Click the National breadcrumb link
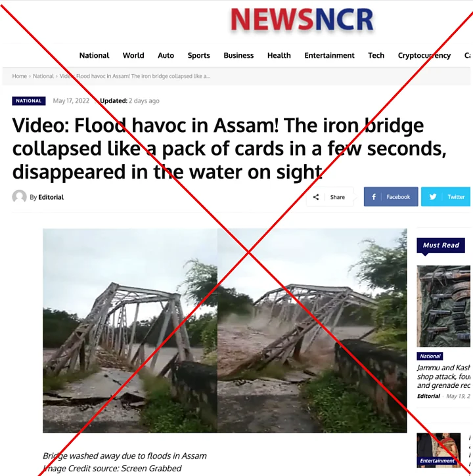Viewport: 473px width, 476px height. point(43,76)
